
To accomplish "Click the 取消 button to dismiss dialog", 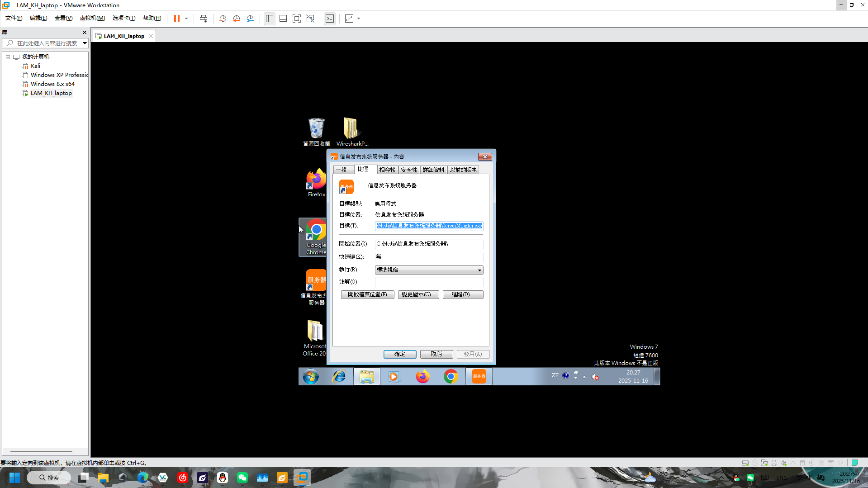I will point(436,354).
